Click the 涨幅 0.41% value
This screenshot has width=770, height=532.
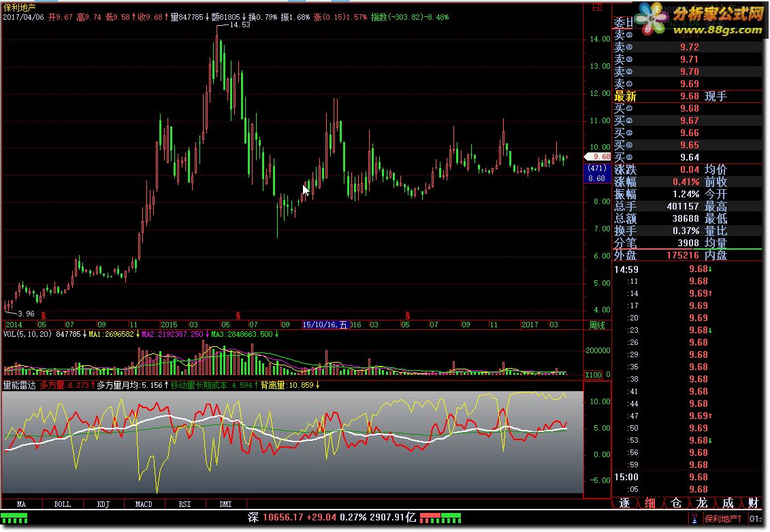(686, 182)
